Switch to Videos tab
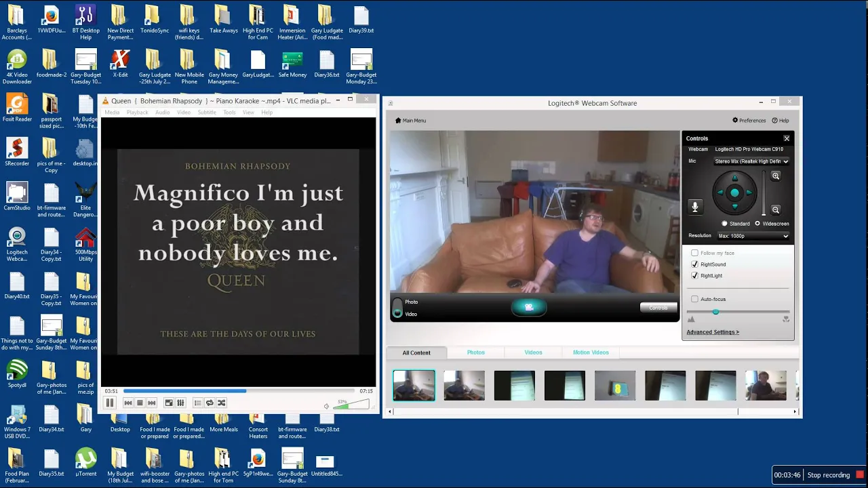The height and width of the screenshot is (488, 868). [533, 352]
